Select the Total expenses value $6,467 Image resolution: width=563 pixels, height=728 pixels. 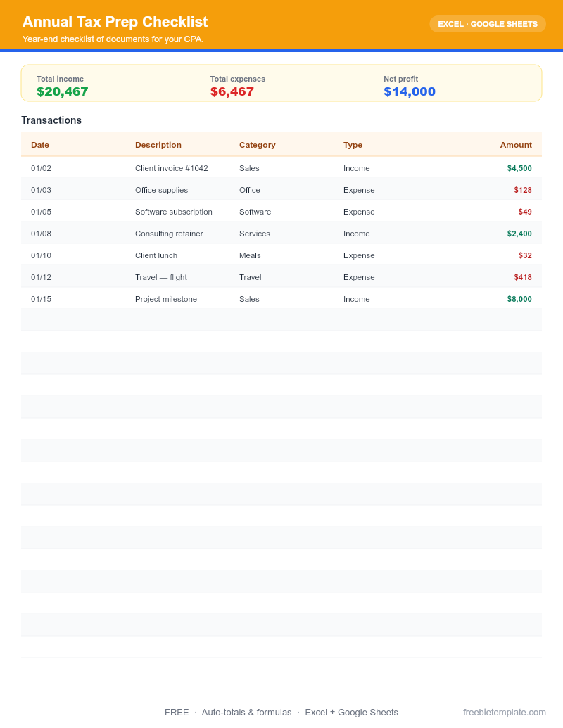point(232,91)
